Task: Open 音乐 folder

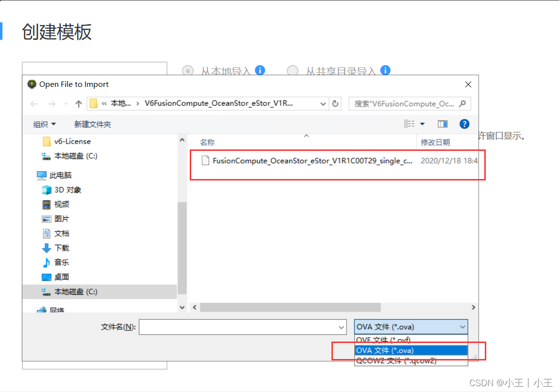Action: (x=55, y=262)
